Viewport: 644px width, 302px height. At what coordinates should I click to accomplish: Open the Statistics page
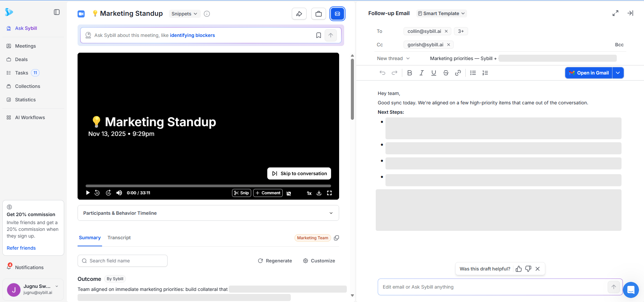tap(25, 100)
